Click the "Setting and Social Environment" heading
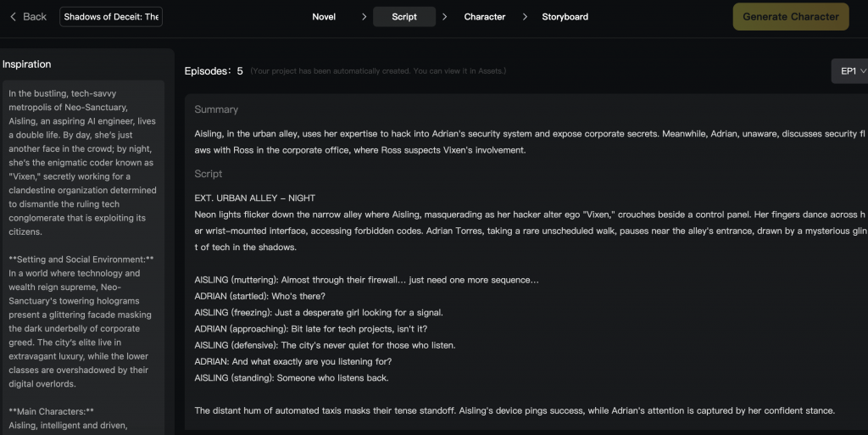Image resolution: width=868 pixels, height=435 pixels. coord(81,259)
